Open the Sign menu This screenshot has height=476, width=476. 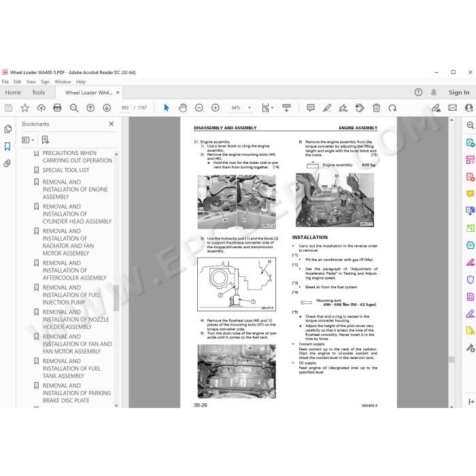[45, 82]
